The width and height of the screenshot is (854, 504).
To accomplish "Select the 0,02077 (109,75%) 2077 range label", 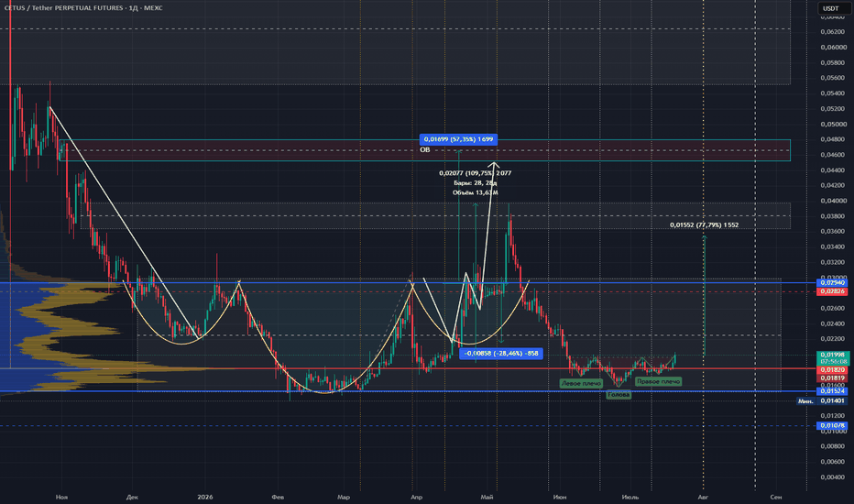I will [475, 173].
